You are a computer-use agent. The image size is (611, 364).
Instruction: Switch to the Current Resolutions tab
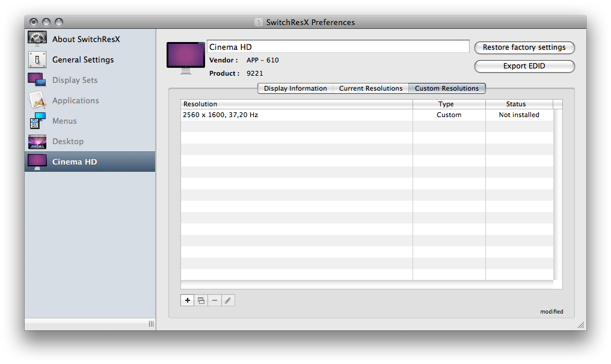click(x=370, y=88)
